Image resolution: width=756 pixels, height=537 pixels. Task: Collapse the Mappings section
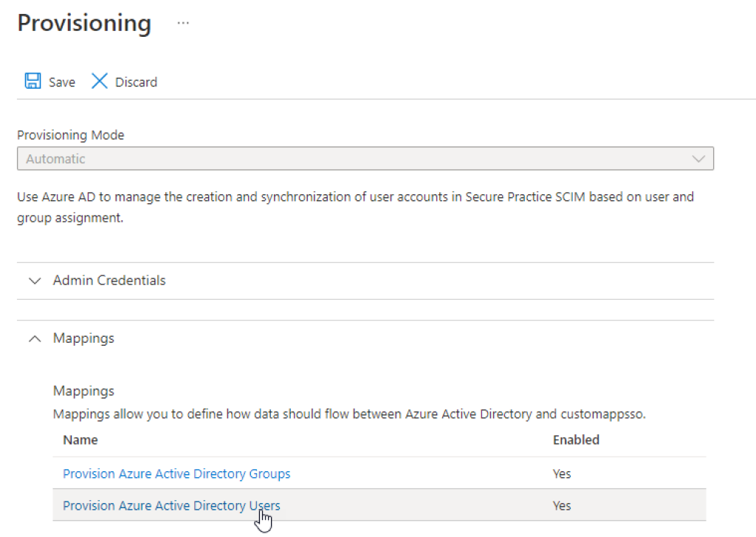point(83,338)
